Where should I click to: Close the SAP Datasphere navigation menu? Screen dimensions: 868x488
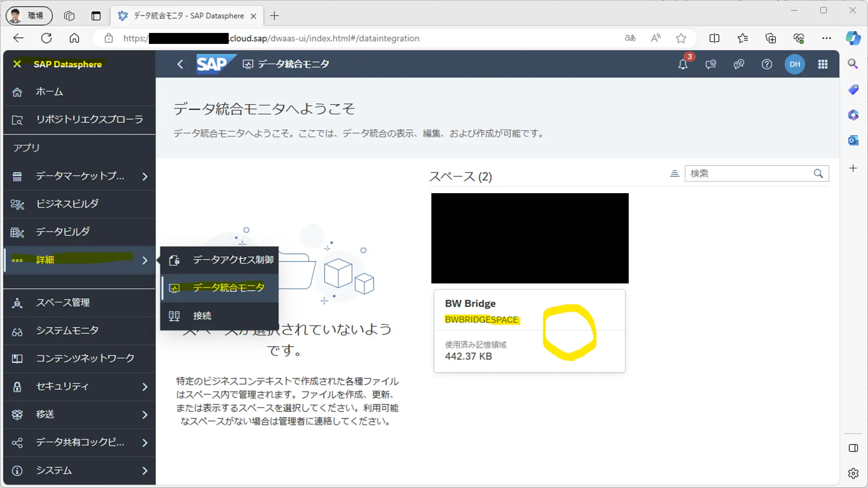click(x=17, y=64)
